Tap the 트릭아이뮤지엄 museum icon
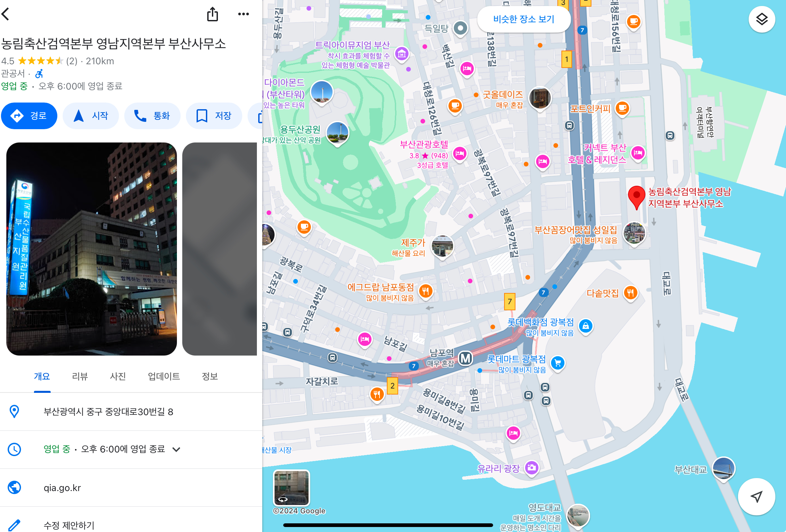The width and height of the screenshot is (786, 532). point(402,53)
